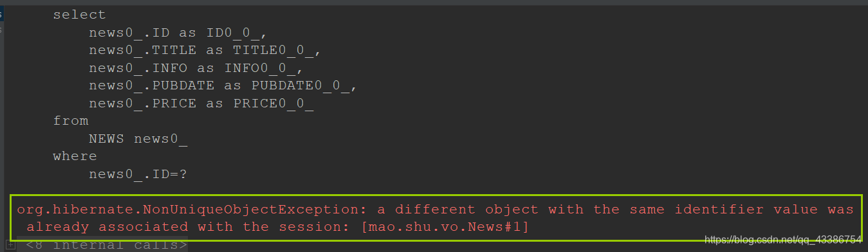This screenshot has width=868, height=252.
Task: Click the 'from' keyword line
Action: (71, 121)
